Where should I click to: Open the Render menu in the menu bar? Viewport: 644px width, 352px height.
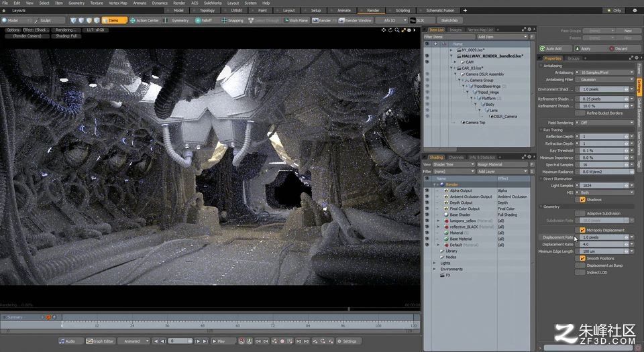pos(179,3)
